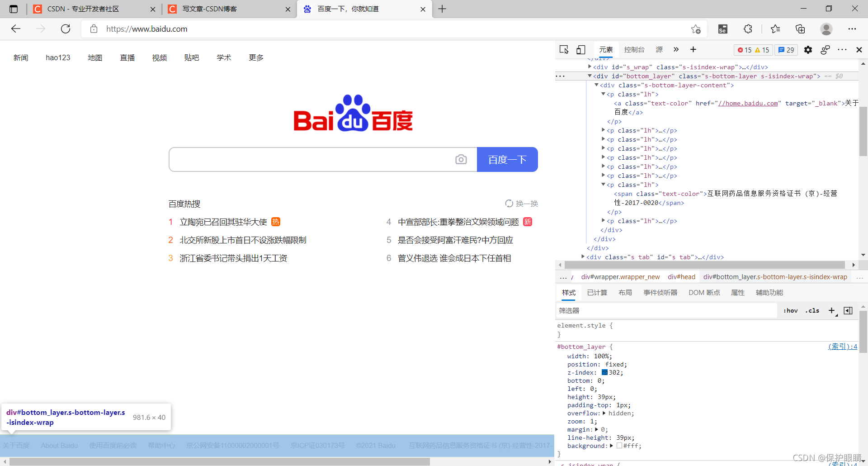Open new browser tab plus button
Screen dimensions: 868x466
coord(442,9)
